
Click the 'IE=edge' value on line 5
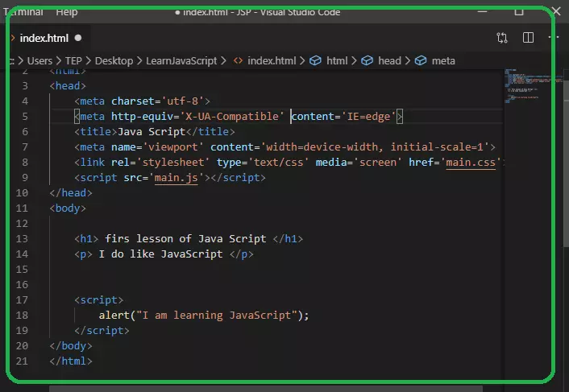(368, 116)
